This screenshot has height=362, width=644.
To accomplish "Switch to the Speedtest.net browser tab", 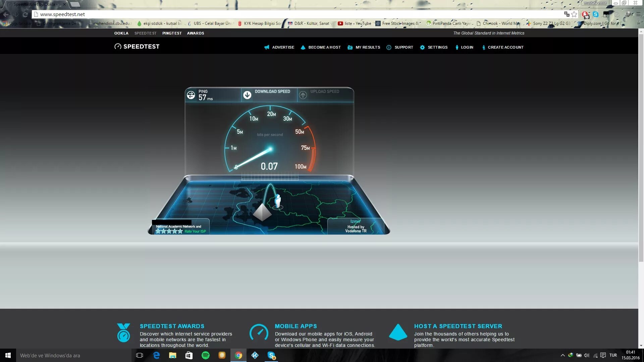I will tap(35, 4).
